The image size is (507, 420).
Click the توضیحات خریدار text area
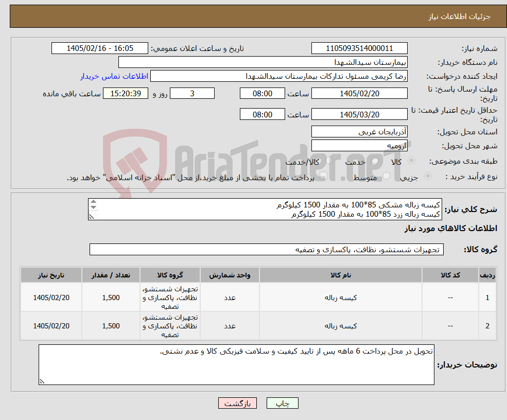pos(236,364)
